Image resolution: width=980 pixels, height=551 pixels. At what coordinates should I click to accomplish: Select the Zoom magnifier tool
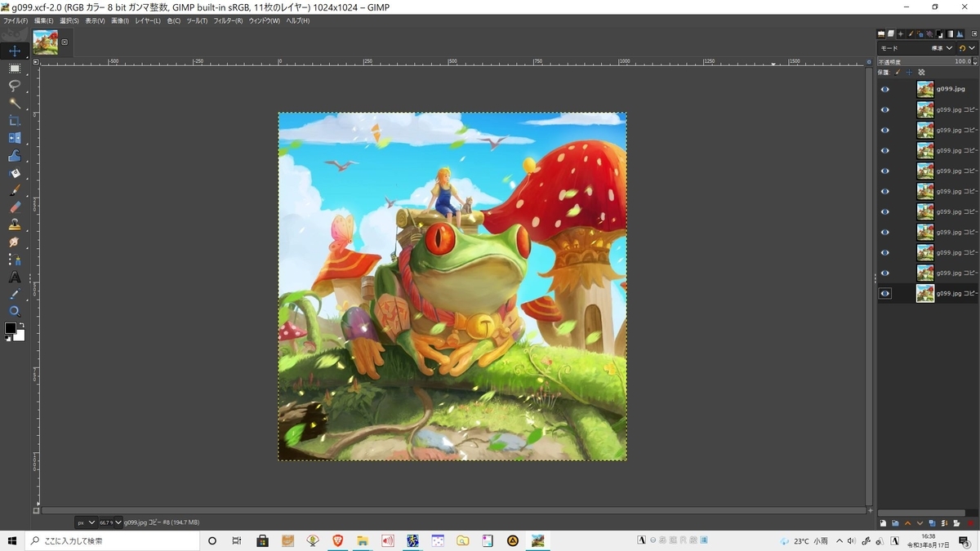click(x=14, y=311)
